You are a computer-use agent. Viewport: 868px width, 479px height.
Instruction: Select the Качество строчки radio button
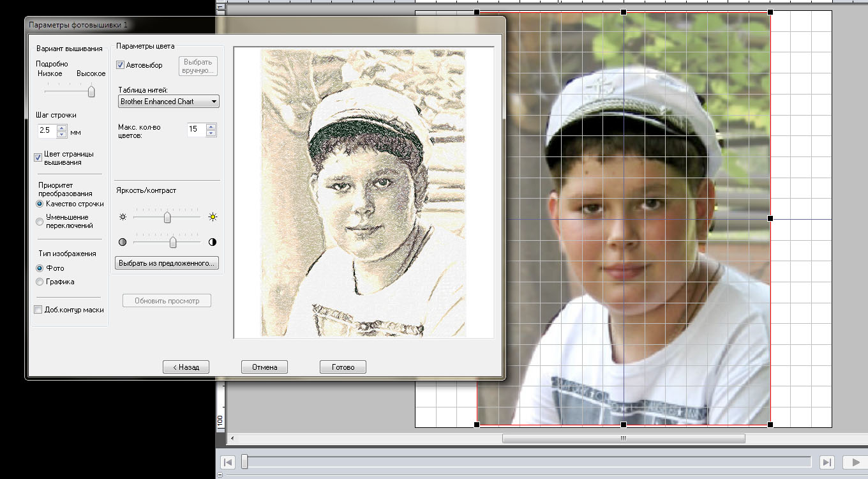coord(40,204)
